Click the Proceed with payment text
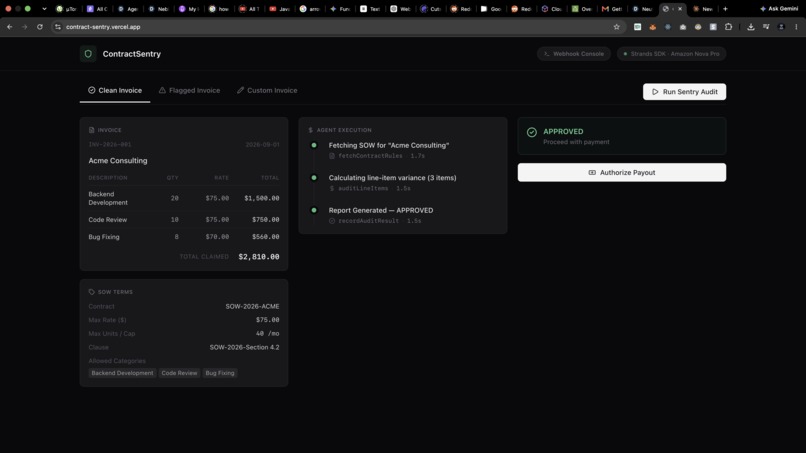806x453 pixels. [x=576, y=142]
